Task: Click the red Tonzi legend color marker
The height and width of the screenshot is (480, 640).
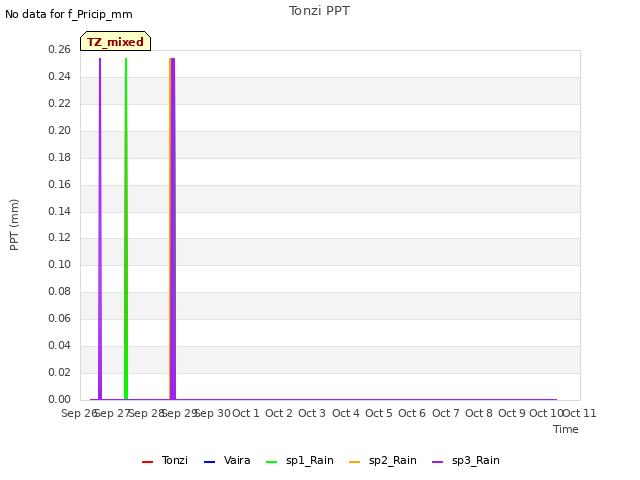Action: coord(147,462)
